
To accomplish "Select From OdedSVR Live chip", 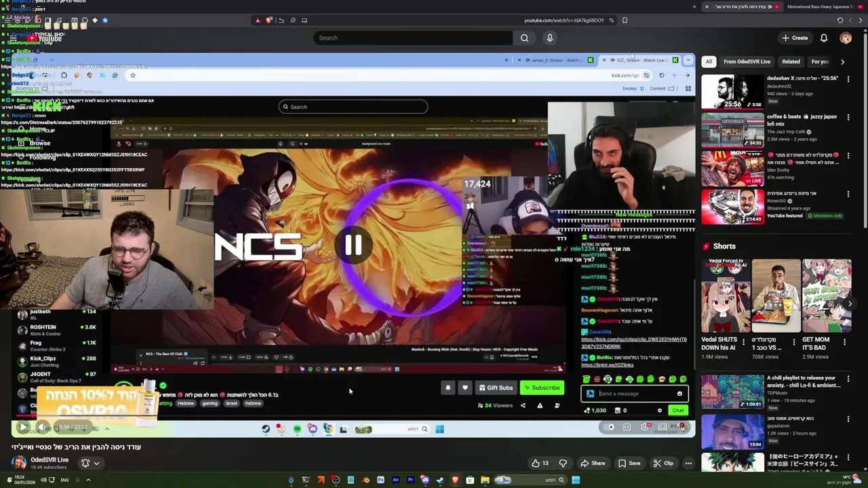I will tap(747, 62).
